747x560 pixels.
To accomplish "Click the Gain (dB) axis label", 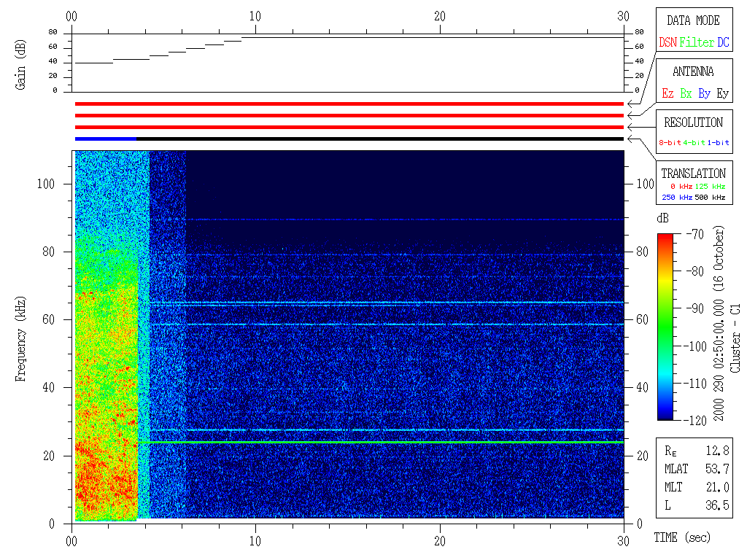I will tap(21, 63).
